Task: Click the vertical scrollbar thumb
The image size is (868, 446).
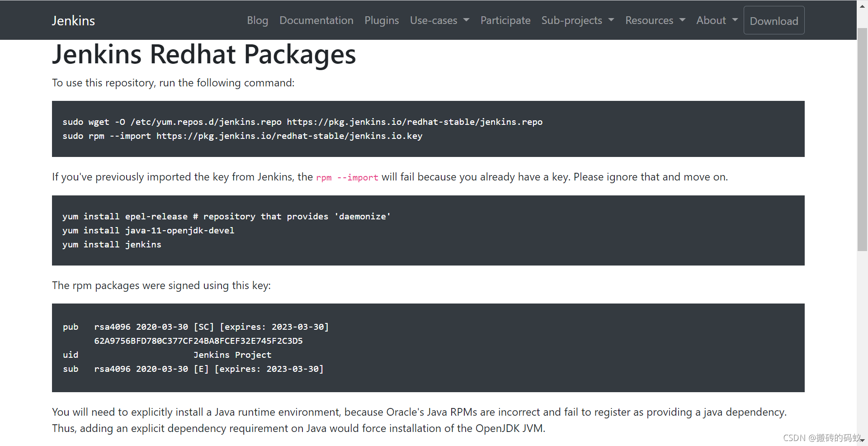Action: [862, 139]
